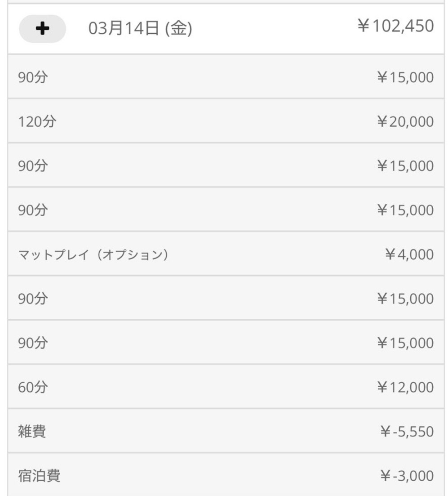Select the 90分 label just above 60分
448x496 pixels.
click(33, 343)
